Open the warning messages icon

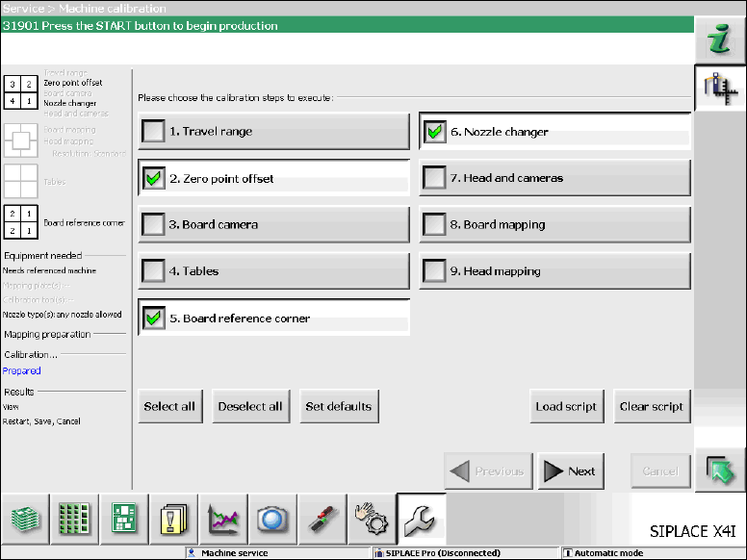pyautogui.click(x=173, y=519)
